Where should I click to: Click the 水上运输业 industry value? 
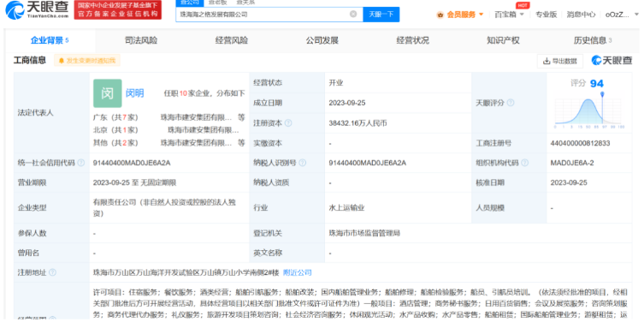[x=346, y=208]
